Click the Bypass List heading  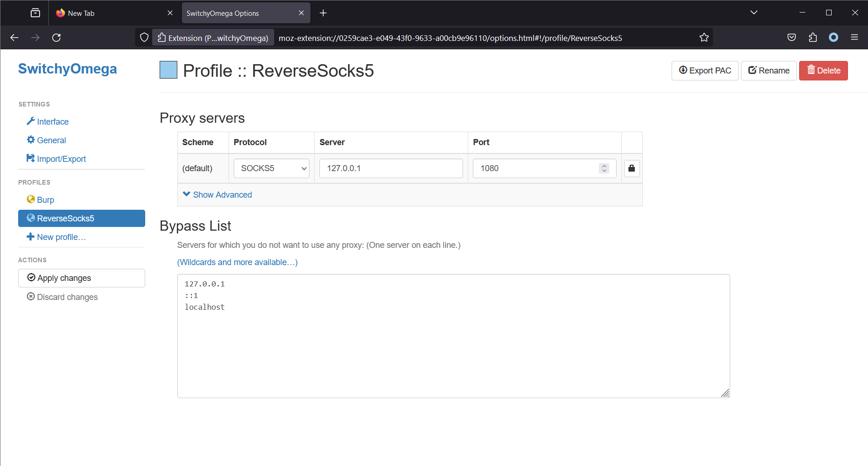coord(195,226)
